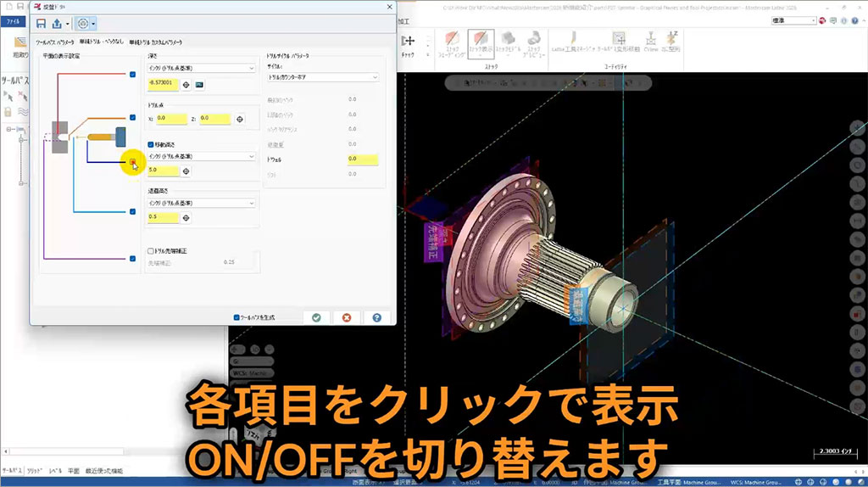Click the target picker beside 送進高さ value
The width and height of the screenshot is (868, 487).
click(x=186, y=217)
